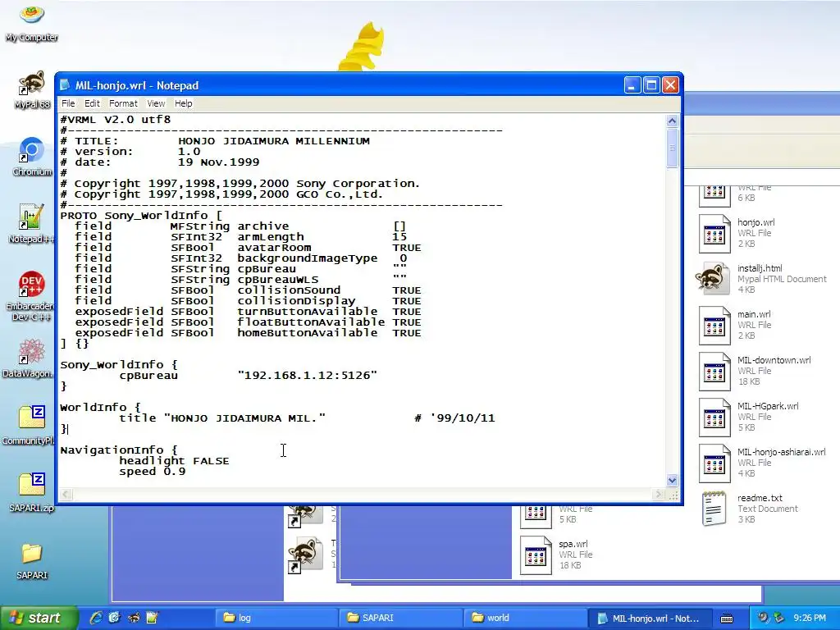Open the Chromium desktop shortcut

[x=32, y=150]
